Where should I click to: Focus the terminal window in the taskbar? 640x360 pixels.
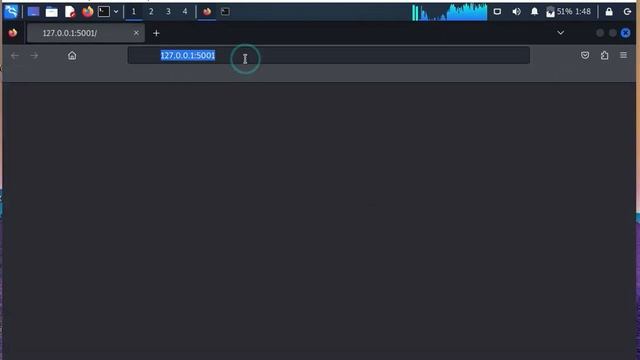click(225, 12)
